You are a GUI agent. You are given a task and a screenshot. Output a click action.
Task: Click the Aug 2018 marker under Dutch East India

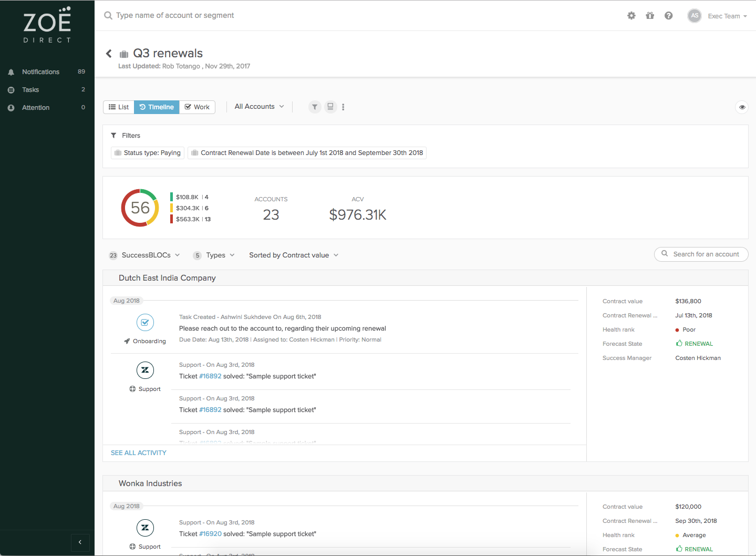coord(127,301)
